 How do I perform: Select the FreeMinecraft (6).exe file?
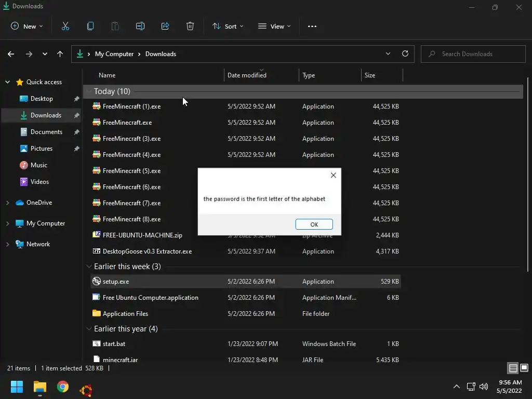pos(131,187)
